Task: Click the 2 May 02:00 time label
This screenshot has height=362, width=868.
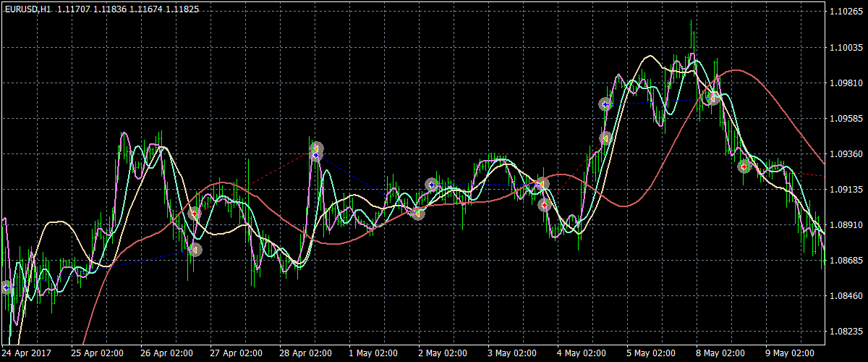Action: coord(444,353)
